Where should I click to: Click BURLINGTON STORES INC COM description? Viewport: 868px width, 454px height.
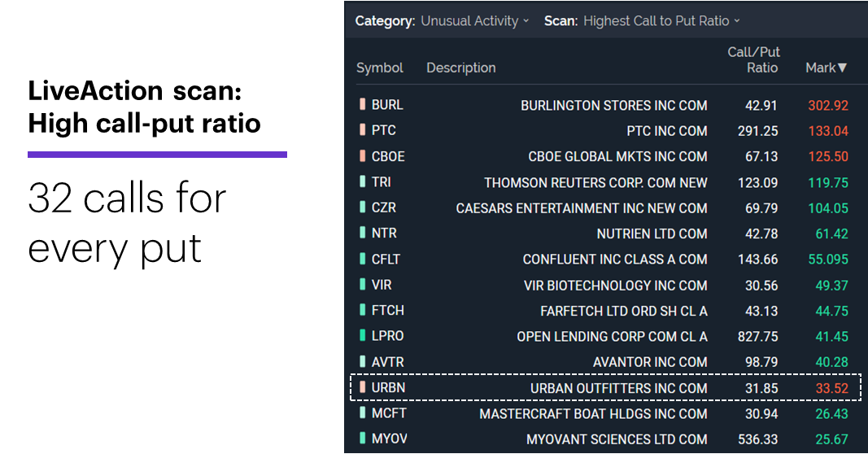point(614,105)
